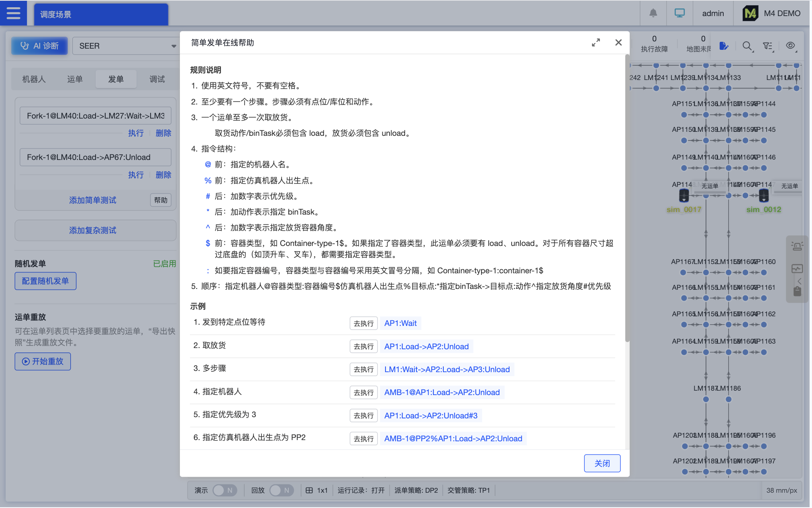The image size is (812, 508).
Task: Expand the 1x1 grid layout selector
Action: pyautogui.click(x=317, y=490)
